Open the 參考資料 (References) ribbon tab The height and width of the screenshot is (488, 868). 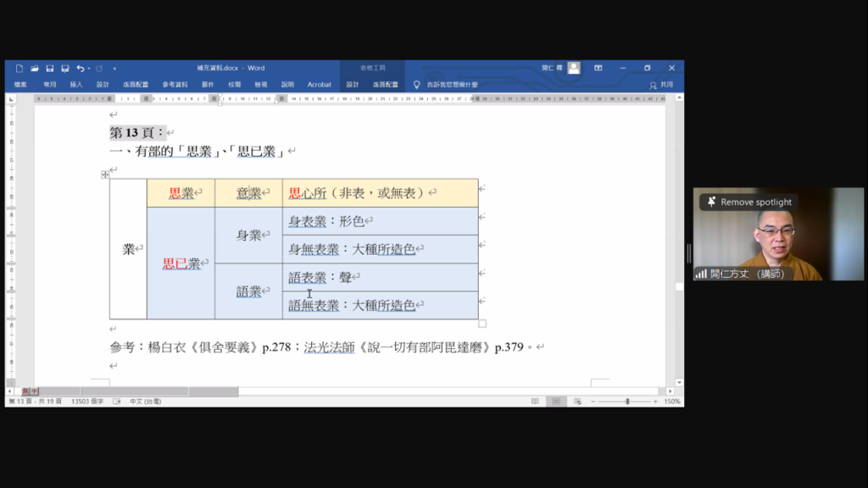pos(175,85)
